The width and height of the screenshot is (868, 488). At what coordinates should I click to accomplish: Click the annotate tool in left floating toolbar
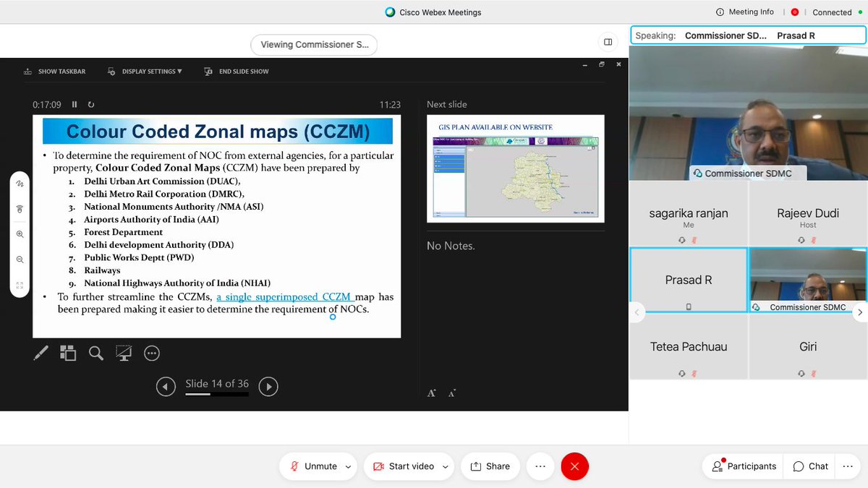pyautogui.click(x=20, y=184)
